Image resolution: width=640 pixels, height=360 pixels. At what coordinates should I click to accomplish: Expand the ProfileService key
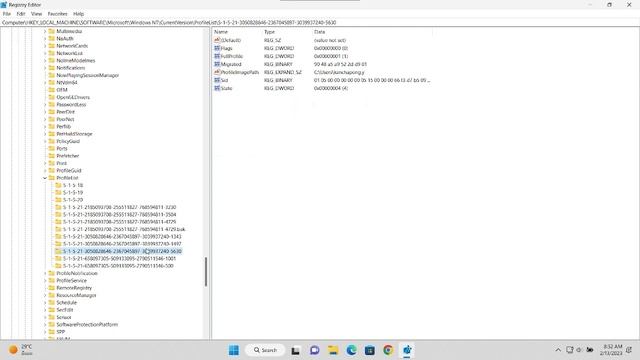[45, 281]
